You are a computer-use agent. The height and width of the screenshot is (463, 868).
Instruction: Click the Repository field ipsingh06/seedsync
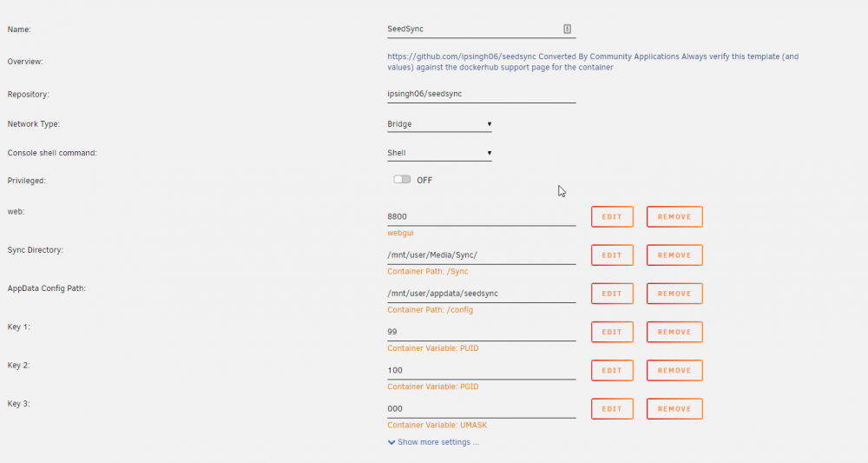482,94
